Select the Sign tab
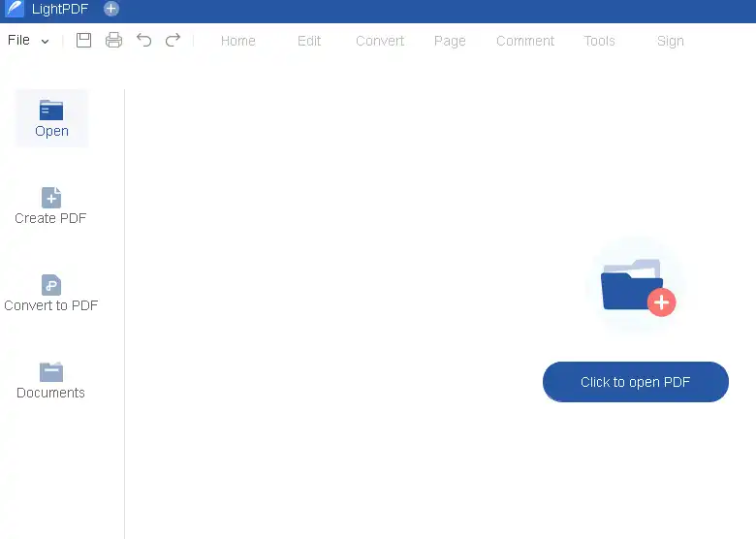756x539 pixels. 670,41
